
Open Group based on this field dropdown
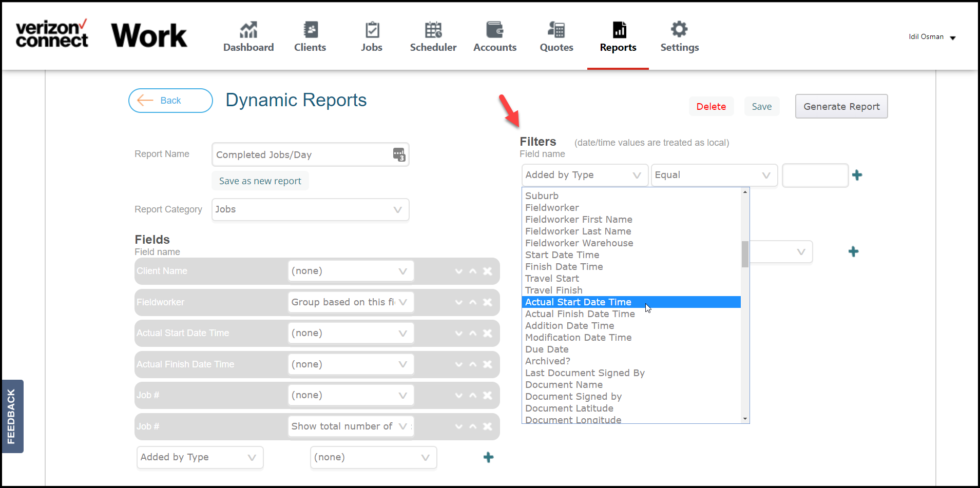coord(351,302)
